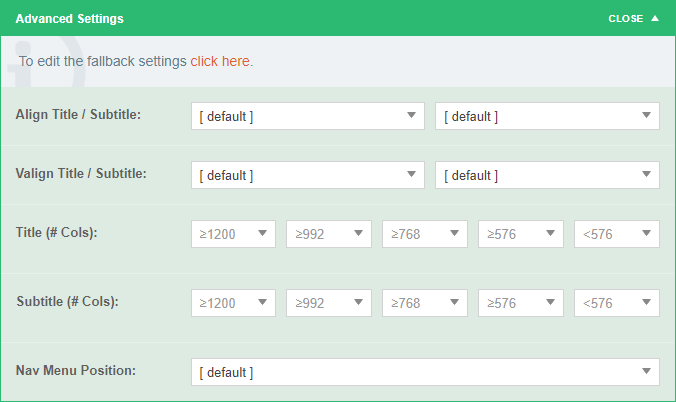676x402 pixels.
Task: Open Subtitle cols ≥768 dropdown
Action: click(425, 303)
